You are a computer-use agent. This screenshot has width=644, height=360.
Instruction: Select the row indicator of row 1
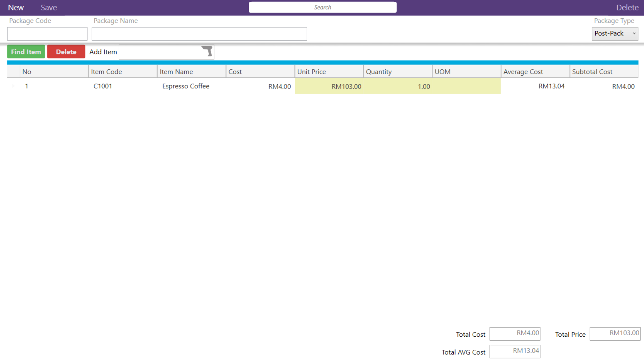coord(14,86)
